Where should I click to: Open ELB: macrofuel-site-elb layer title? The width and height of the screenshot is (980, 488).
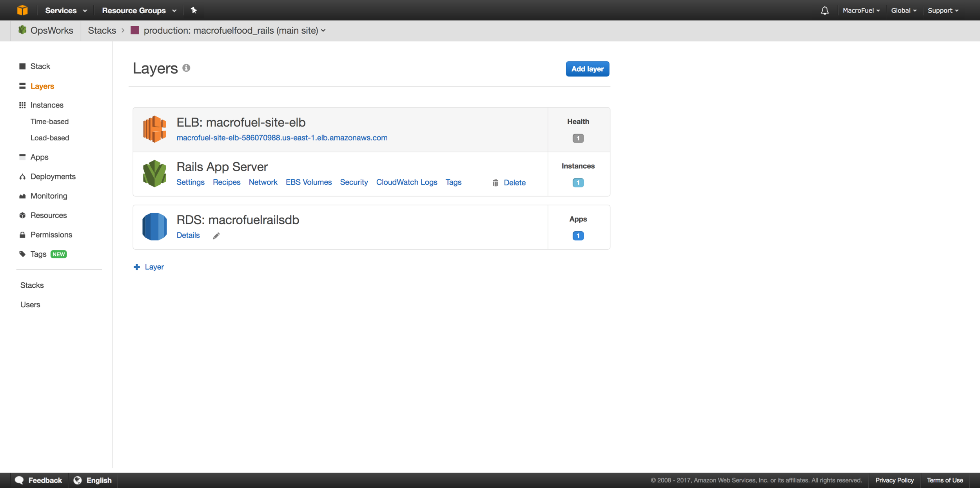[x=241, y=122]
